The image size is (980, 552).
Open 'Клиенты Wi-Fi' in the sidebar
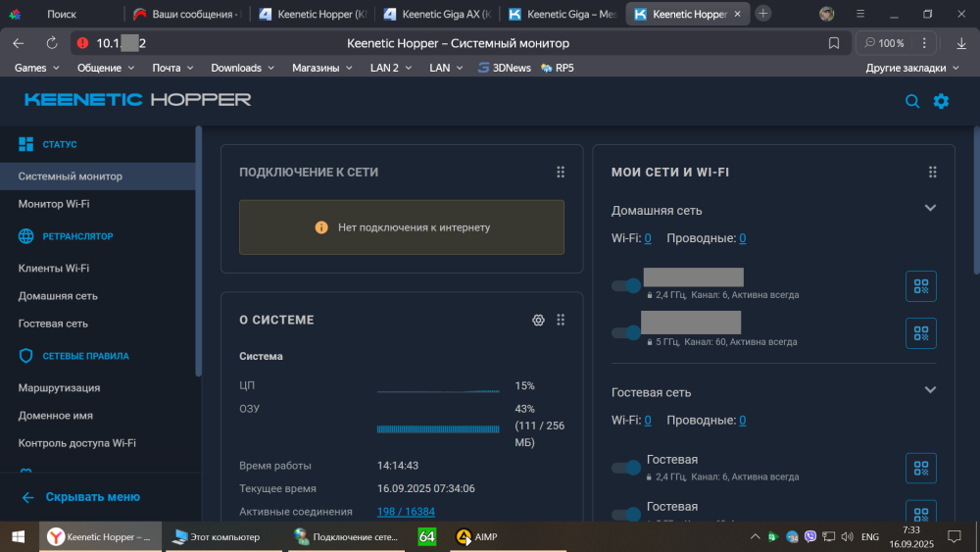tap(54, 269)
